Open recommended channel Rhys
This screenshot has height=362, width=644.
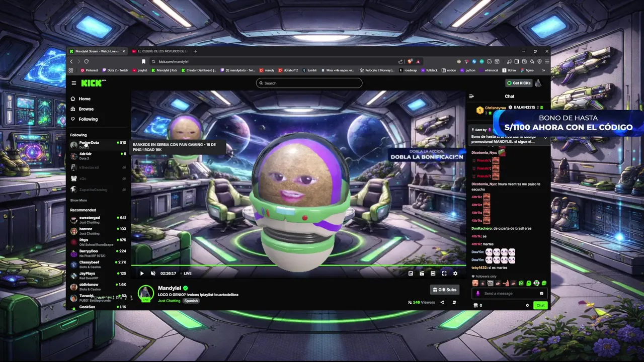click(x=98, y=242)
